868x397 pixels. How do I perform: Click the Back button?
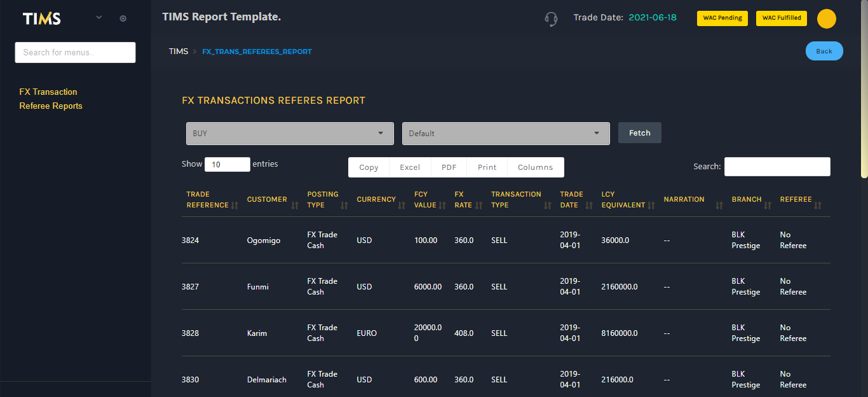824,51
